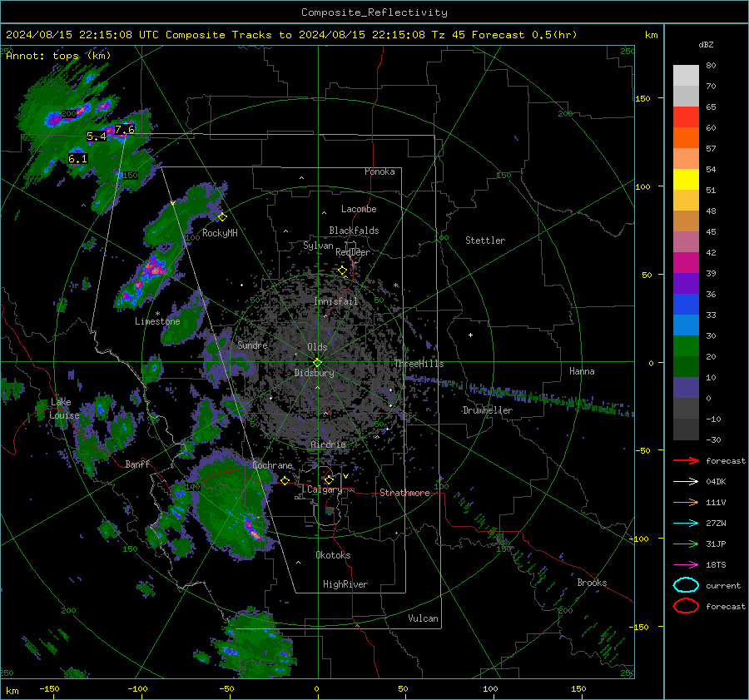
Task: Click the white 04DK arrow icon
Action: click(686, 481)
